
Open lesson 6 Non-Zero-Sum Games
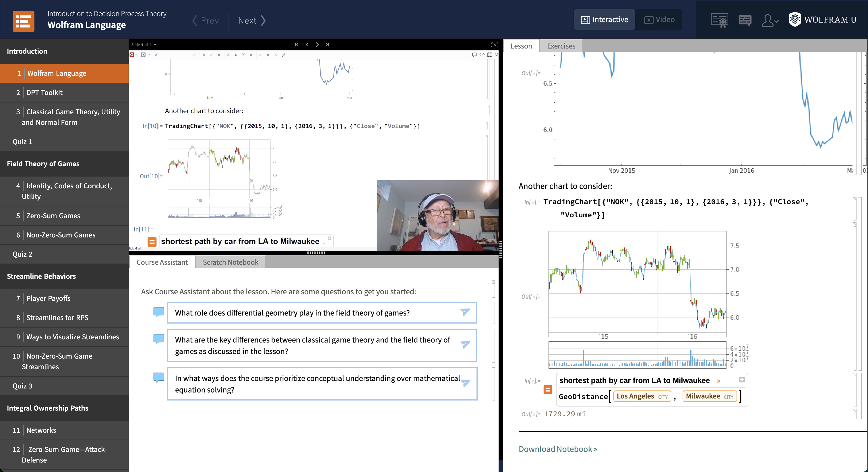(x=64, y=235)
